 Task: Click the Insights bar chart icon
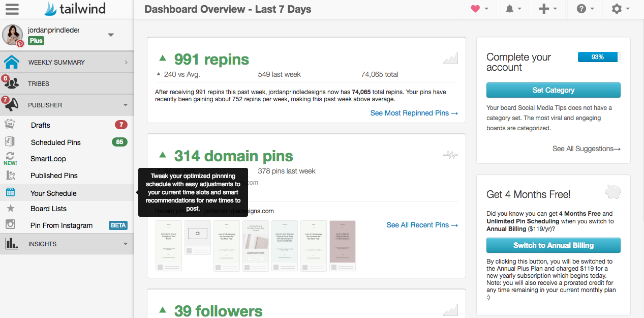pos(12,244)
